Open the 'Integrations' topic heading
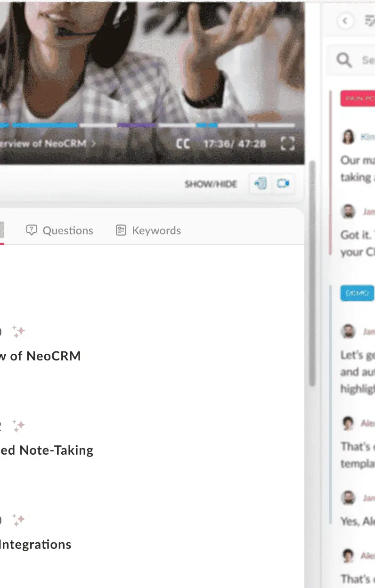This screenshot has width=375, height=588. pyautogui.click(x=36, y=545)
